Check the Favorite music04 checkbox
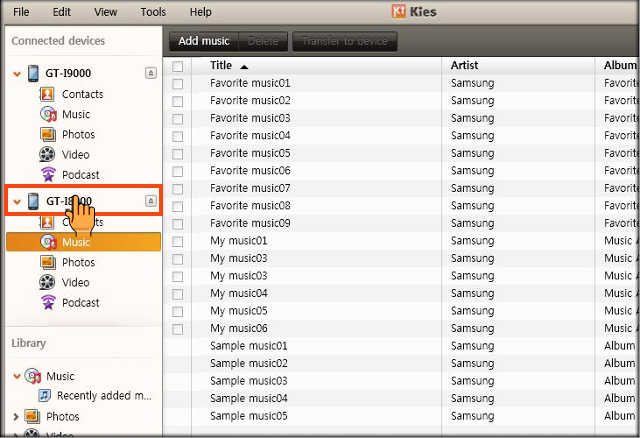Viewport: 640px width, 438px height. [178, 136]
